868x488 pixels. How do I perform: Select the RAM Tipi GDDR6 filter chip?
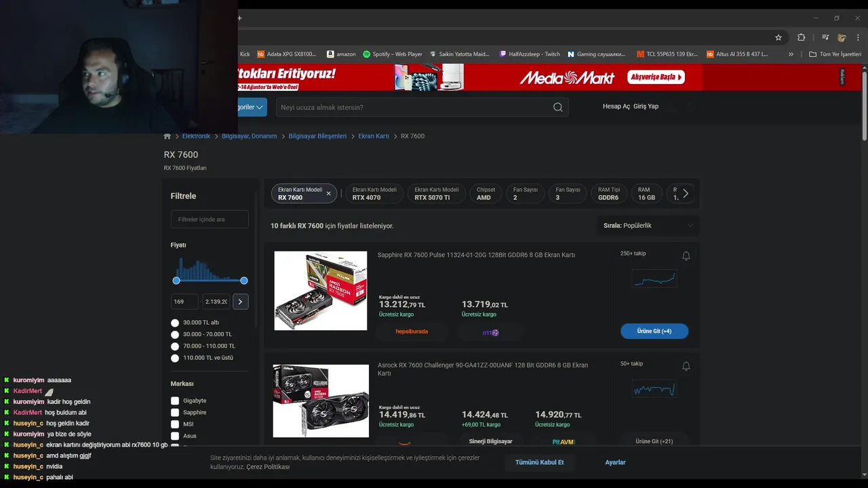click(609, 193)
